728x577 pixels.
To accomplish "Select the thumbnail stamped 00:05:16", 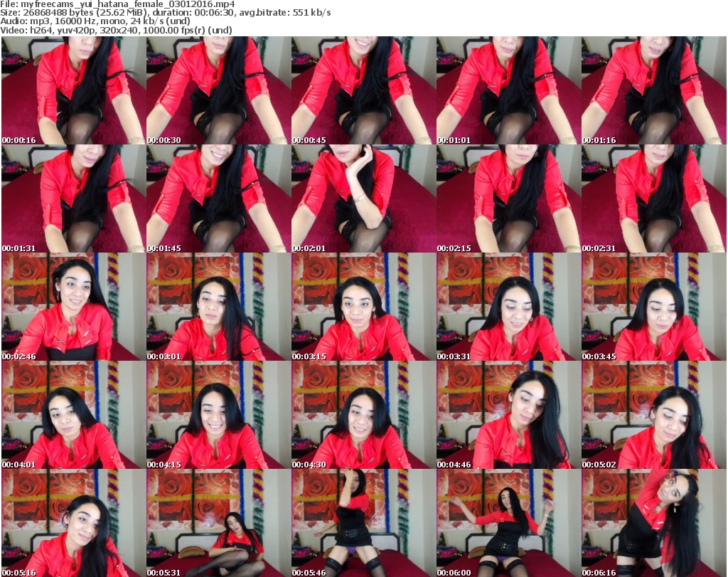I will coord(73,523).
